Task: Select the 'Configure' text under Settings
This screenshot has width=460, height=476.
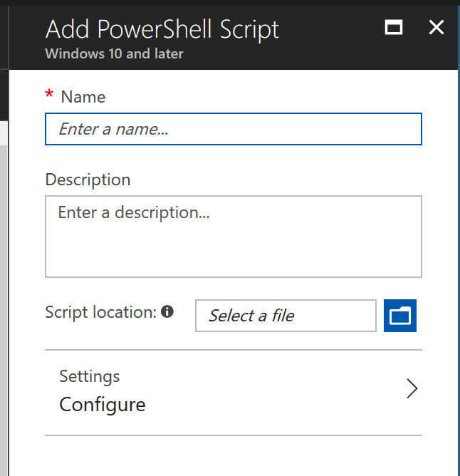Action: point(103,405)
